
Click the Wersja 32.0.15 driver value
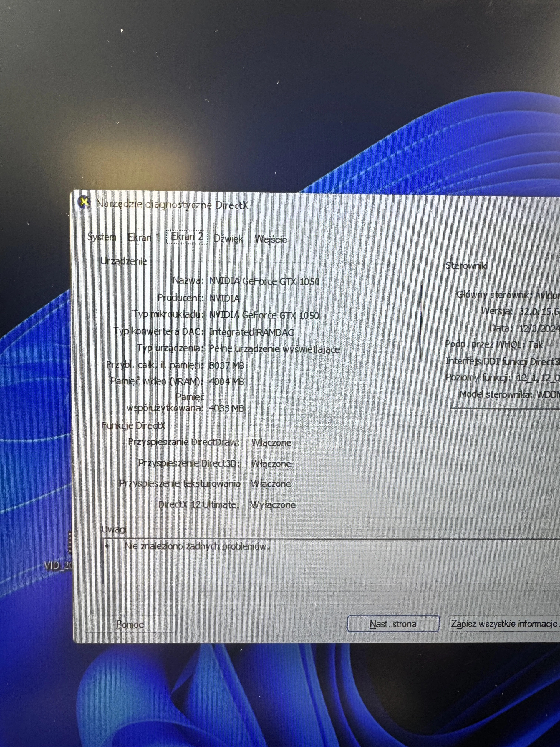[539, 311]
